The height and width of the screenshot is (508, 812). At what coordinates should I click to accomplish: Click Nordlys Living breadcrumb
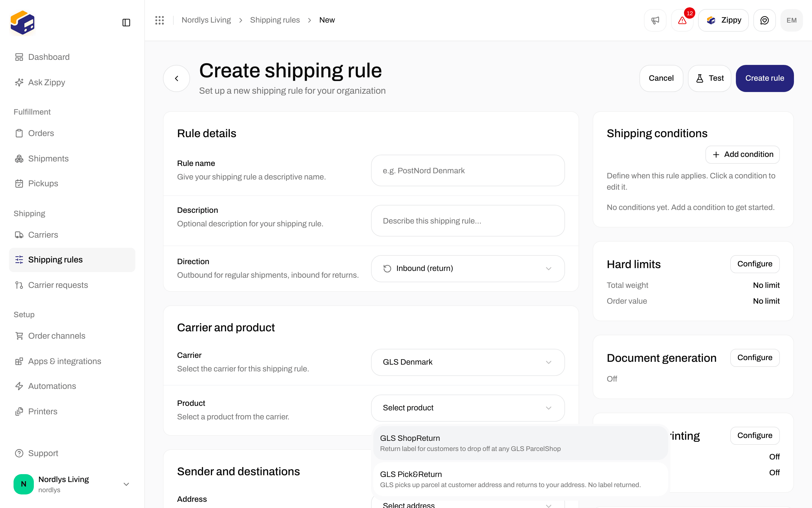point(206,20)
